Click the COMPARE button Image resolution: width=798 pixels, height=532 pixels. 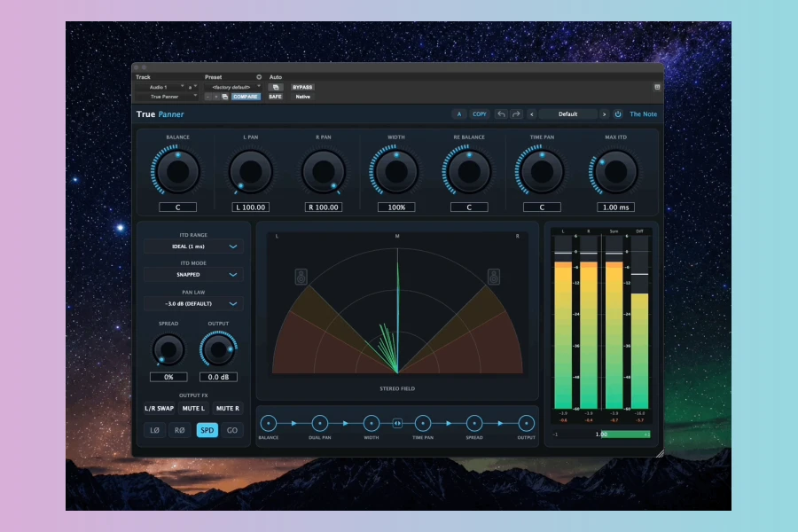(x=246, y=97)
